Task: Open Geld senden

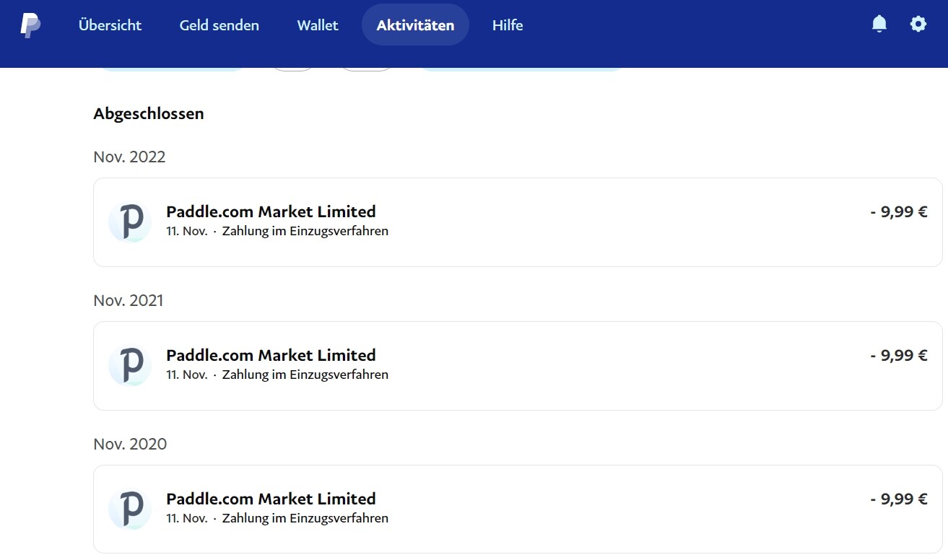Action: pos(219,25)
